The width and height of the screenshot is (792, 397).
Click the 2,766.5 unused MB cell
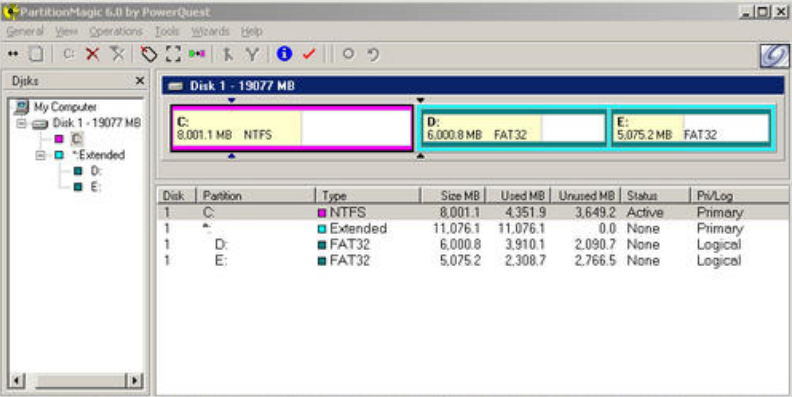click(595, 261)
